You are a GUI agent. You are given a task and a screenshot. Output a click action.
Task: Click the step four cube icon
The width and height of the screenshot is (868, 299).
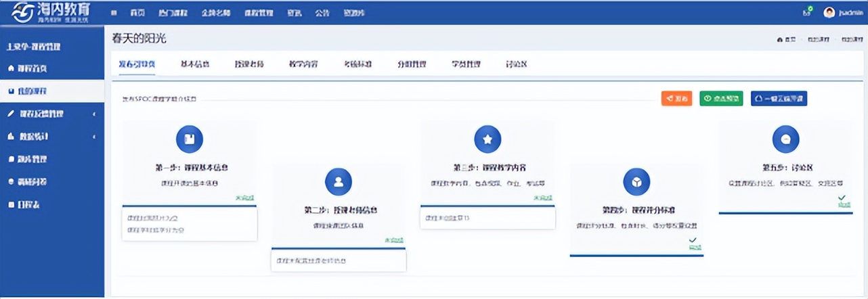point(636,181)
